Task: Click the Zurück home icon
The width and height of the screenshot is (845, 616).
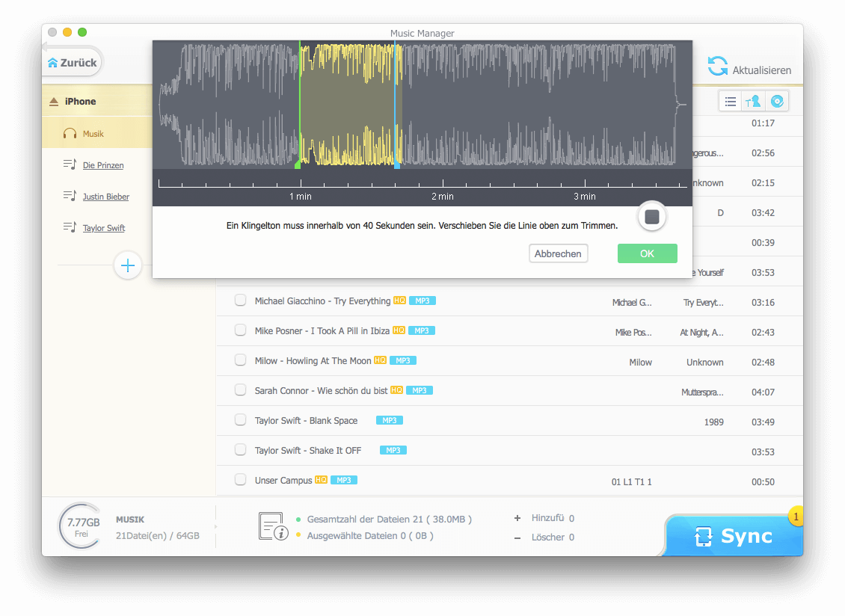Action: tap(52, 64)
